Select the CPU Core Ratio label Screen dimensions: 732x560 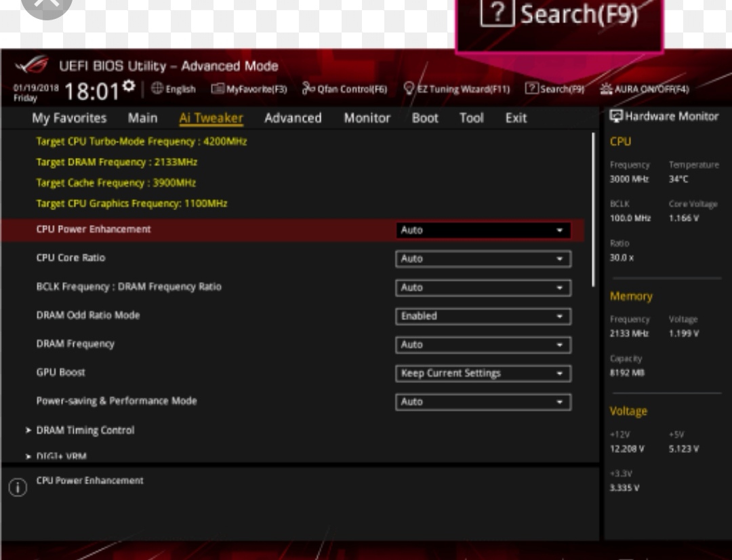70,258
